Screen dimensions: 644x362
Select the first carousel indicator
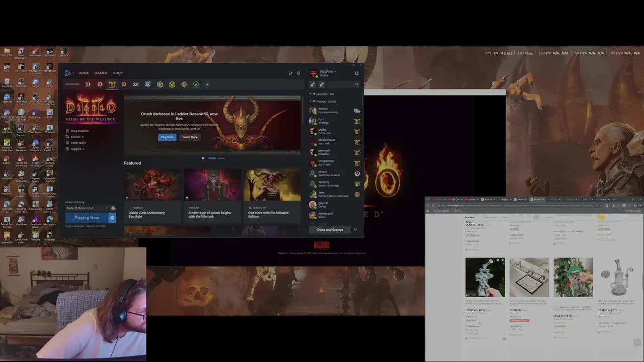coord(212,158)
